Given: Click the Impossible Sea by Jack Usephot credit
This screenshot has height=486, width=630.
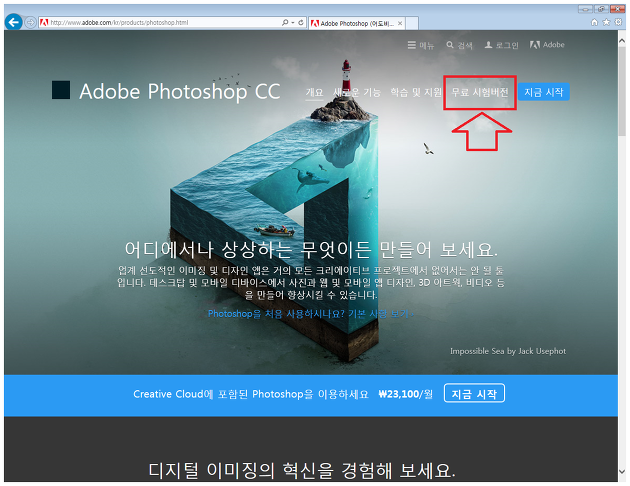Looking at the screenshot, I should (x=508, y=351).
